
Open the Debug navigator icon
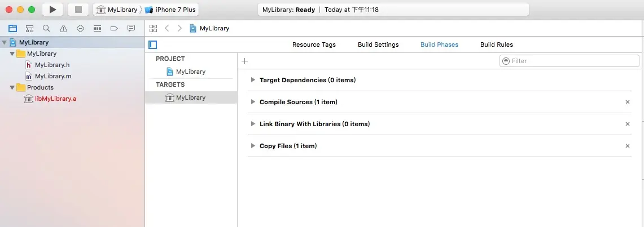pyautogui.click(x=97, y=28)
